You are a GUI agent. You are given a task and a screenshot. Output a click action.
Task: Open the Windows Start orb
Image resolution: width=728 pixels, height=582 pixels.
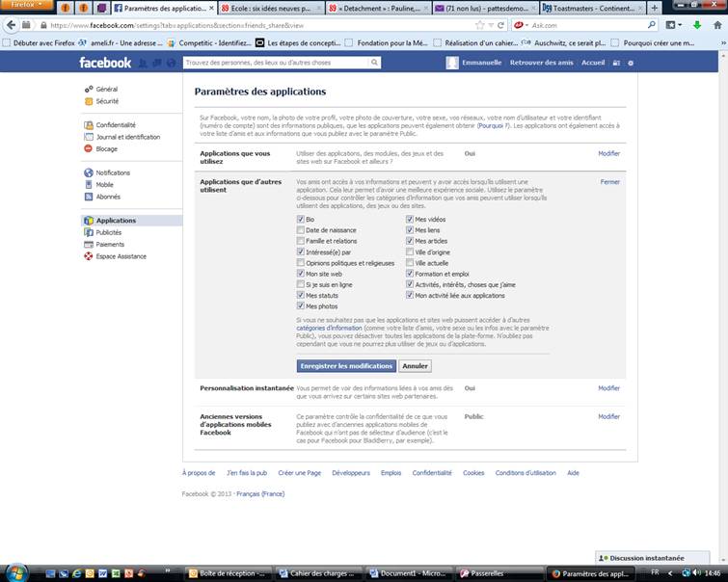(x=16, y=572)
